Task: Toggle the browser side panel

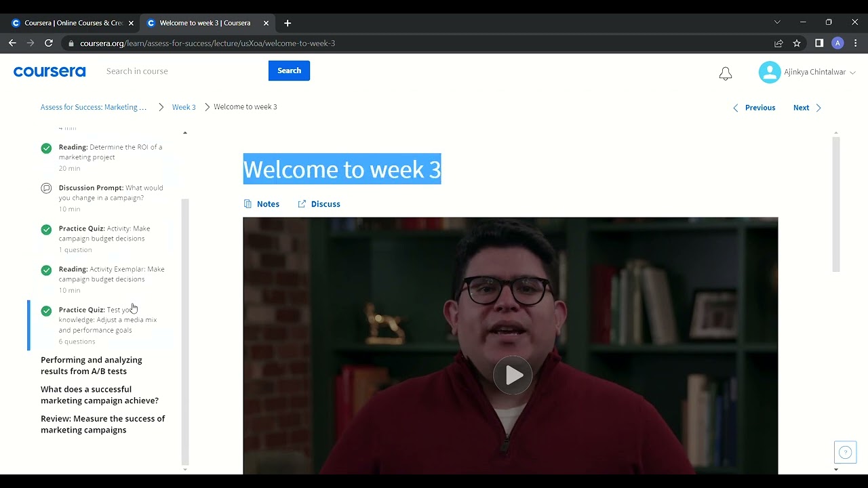Action: [819, 43]
